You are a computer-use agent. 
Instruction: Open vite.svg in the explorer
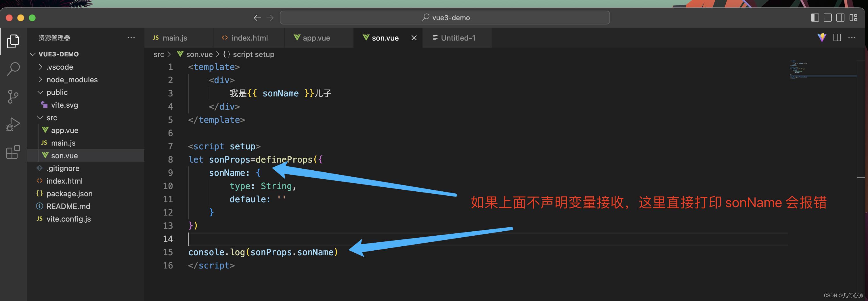click(86, 105)
